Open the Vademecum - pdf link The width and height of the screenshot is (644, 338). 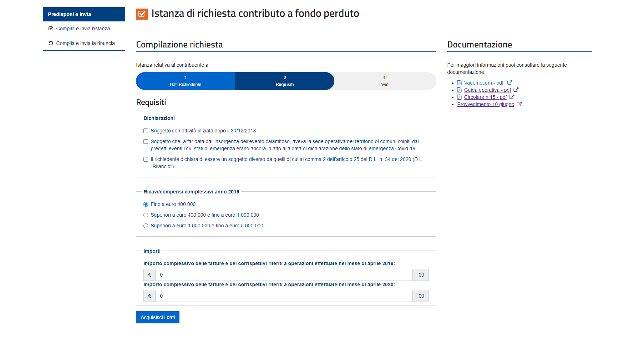coord(484,83)
